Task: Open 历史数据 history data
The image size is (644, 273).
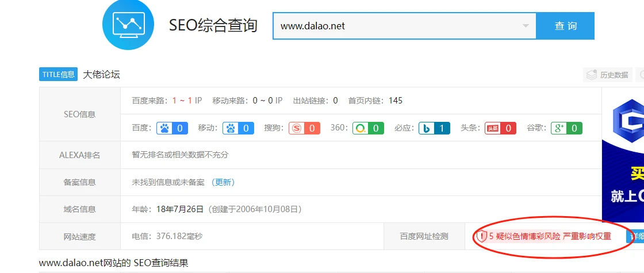Action: click(608, 75)
